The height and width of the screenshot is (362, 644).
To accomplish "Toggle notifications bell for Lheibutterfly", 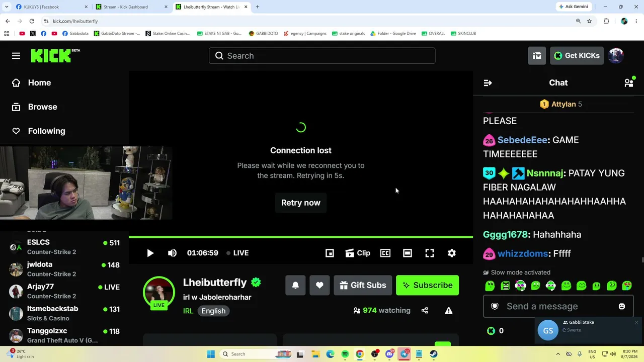I will coord(295,285).
